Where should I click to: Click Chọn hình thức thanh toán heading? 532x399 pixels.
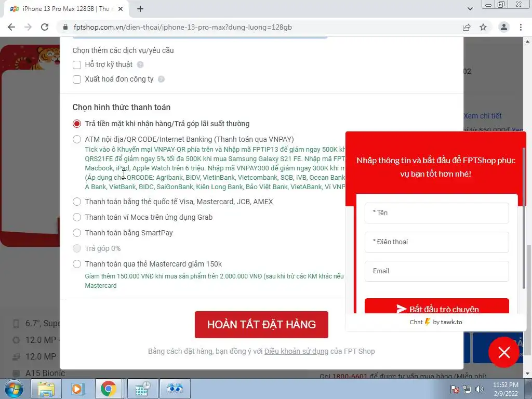click(x=122, y=107)
